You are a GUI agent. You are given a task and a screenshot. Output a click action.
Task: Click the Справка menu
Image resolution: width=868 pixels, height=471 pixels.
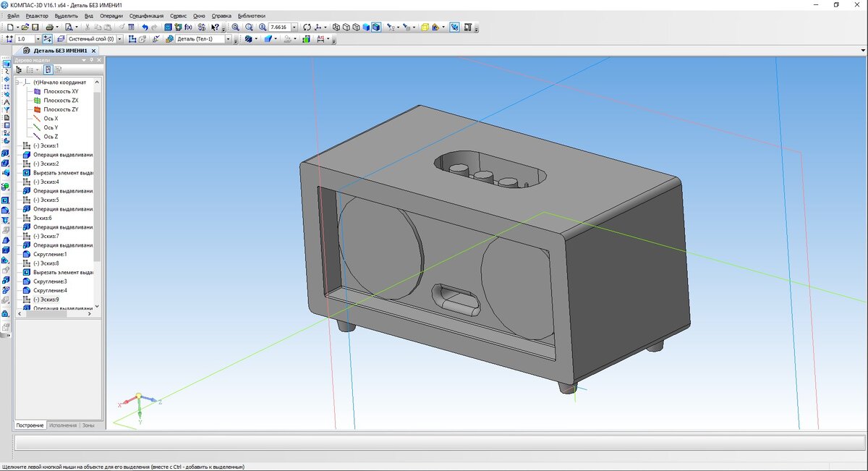click(221, 15)
